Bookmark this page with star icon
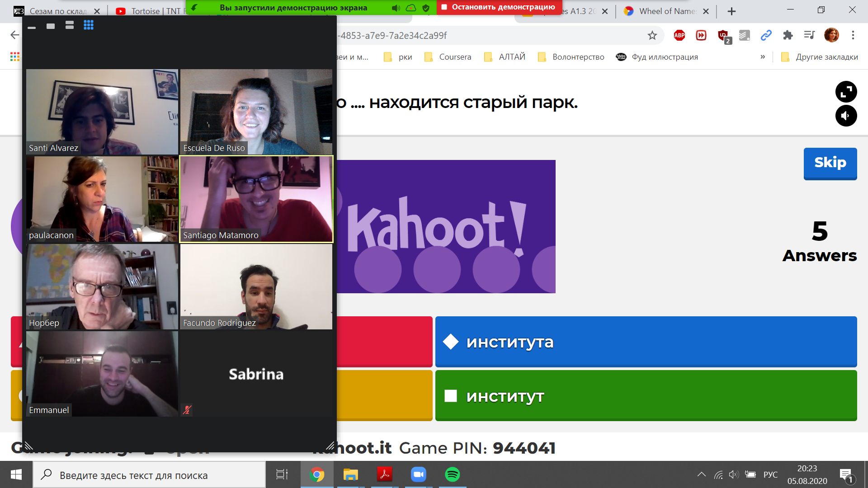This screenshot has height=488, width=868. coord(652,35)
